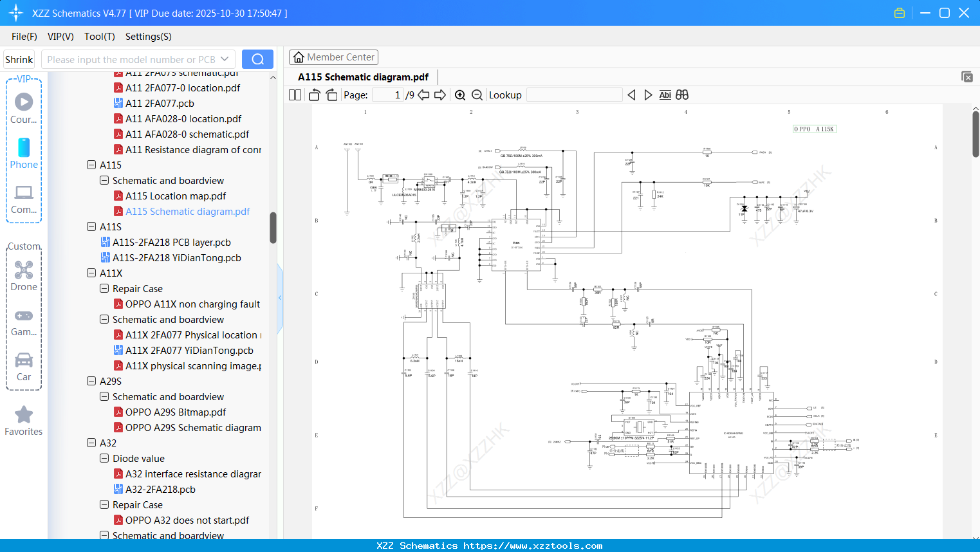Click the blue search button
The width and height of the screenshot is (980, 552).
coord(257,59)
